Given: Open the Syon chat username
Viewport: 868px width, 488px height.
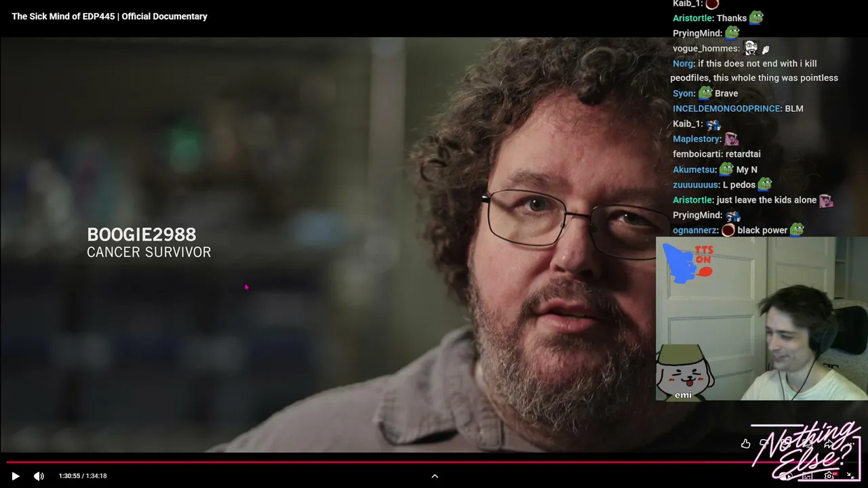Looking at the screenshot, I should tap(684, 94).
